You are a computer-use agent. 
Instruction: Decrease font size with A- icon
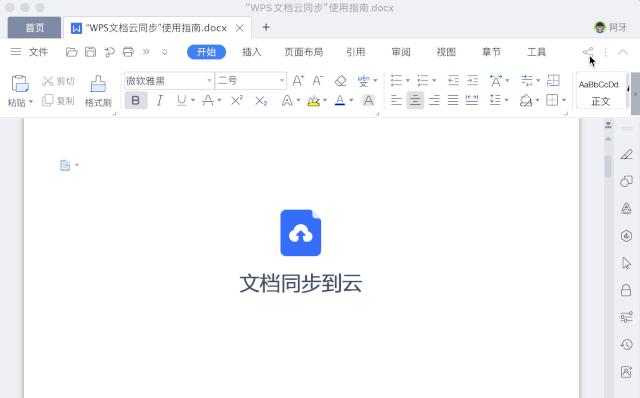[x=318, y=80]
